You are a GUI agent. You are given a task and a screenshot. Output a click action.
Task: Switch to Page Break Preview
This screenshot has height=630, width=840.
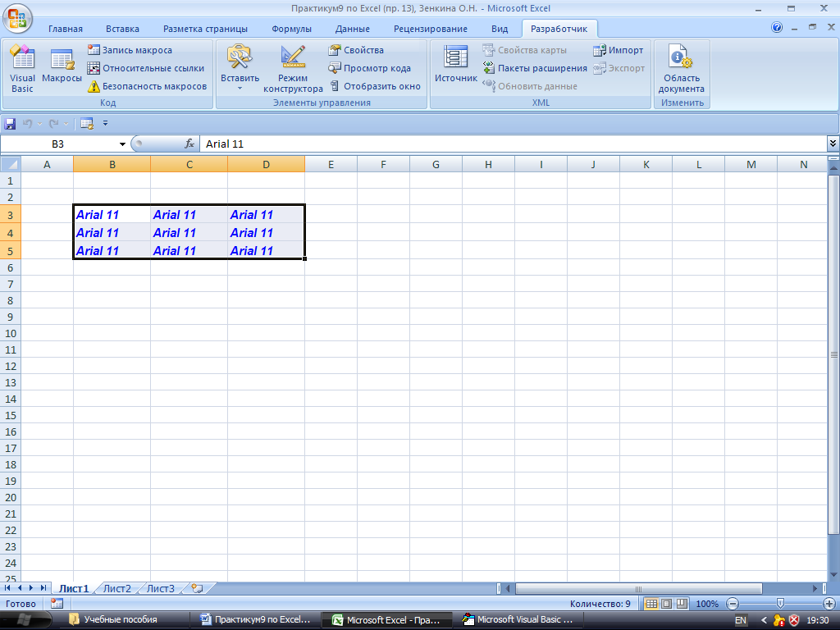pos(682,604)
